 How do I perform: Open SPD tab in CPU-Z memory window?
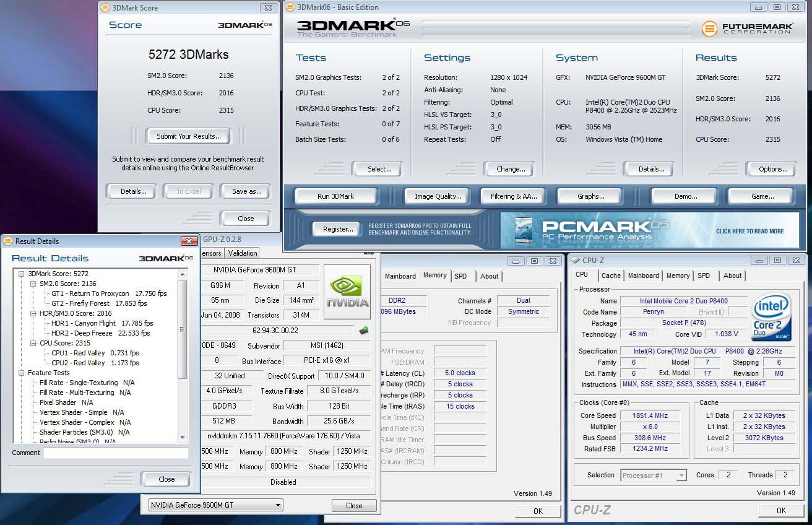(460, 276)
